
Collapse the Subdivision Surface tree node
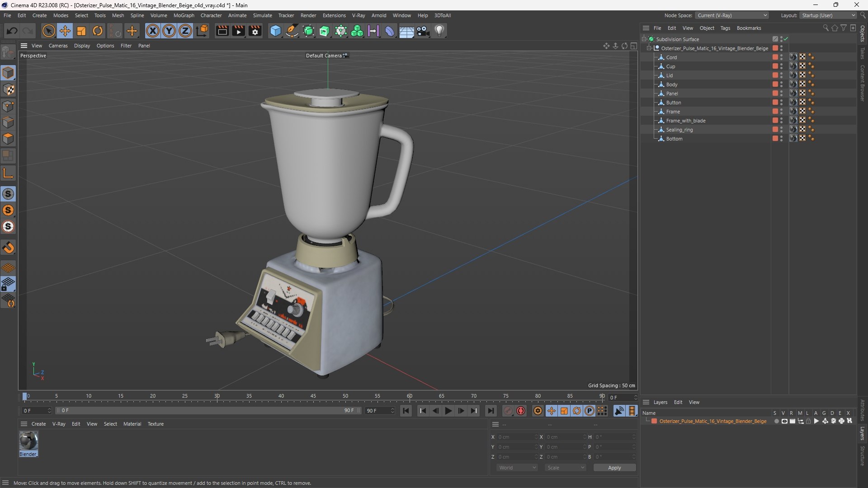644,39
